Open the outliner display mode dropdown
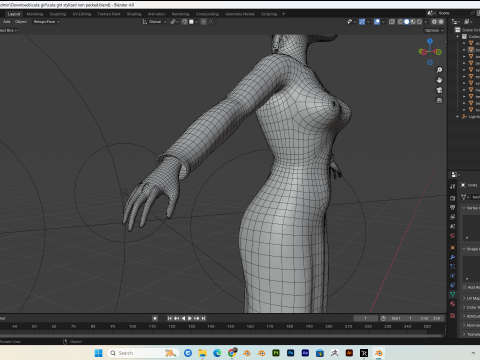The height and width of the screenshot is (360, 480). [x=455, y=22]
